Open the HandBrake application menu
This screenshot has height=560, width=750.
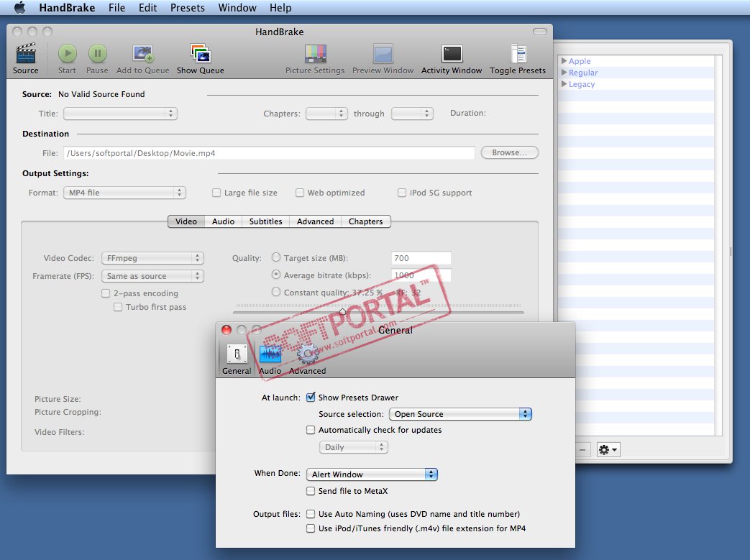click(67, 8)
